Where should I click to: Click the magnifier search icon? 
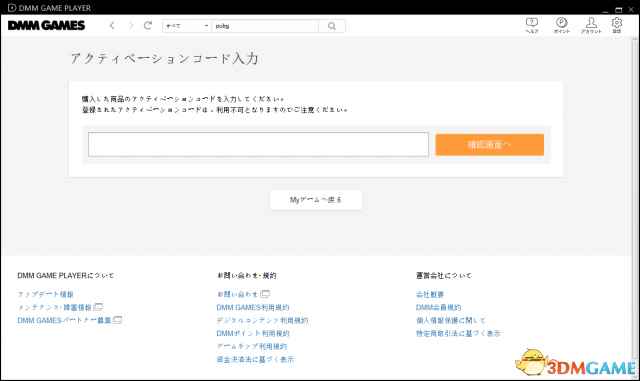(332, 26)
